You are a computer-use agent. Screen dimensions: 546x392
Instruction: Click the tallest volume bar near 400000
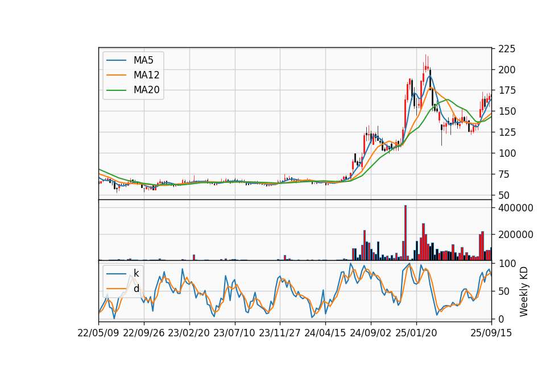pos(406,233)
